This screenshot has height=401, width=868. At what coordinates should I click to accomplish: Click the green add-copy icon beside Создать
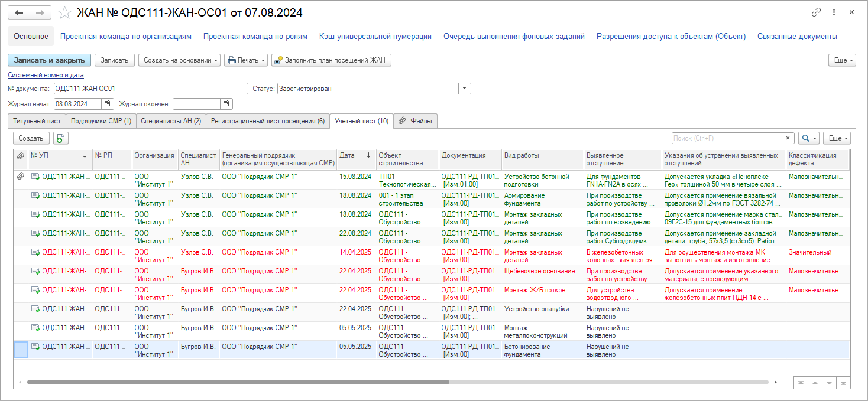[61, 138]
